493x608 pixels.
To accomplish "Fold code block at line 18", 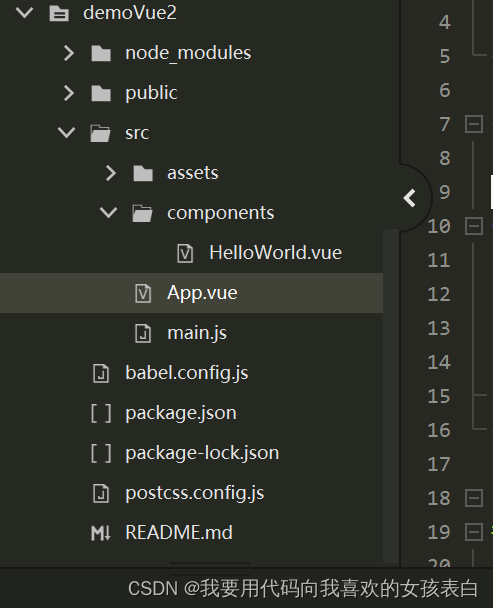I will click(x=474, y=498).
